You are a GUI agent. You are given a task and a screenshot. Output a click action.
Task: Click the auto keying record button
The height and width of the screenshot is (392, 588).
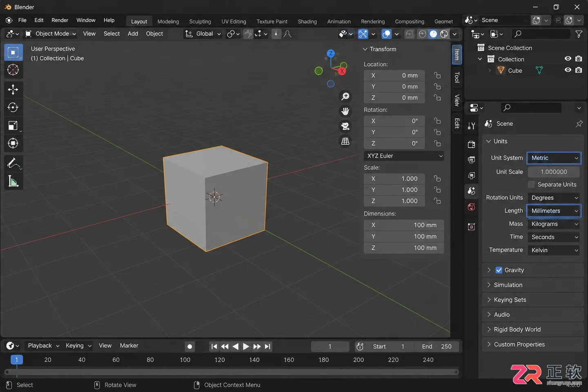coord(189,346)
